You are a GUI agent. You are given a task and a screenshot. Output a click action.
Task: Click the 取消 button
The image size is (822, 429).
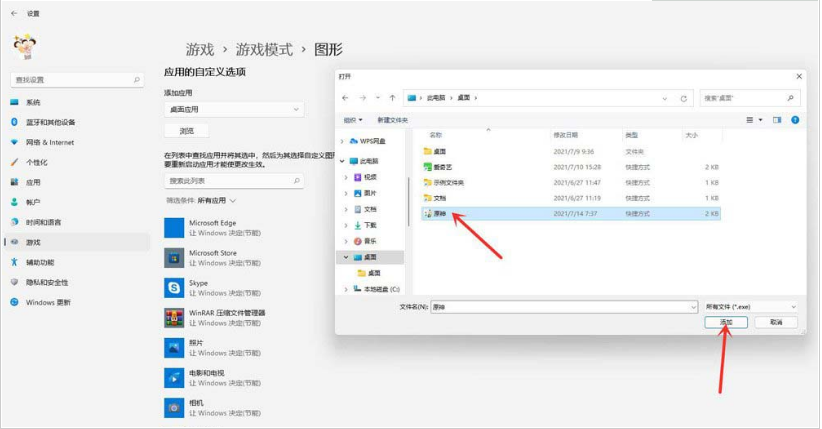coord(776,323)
